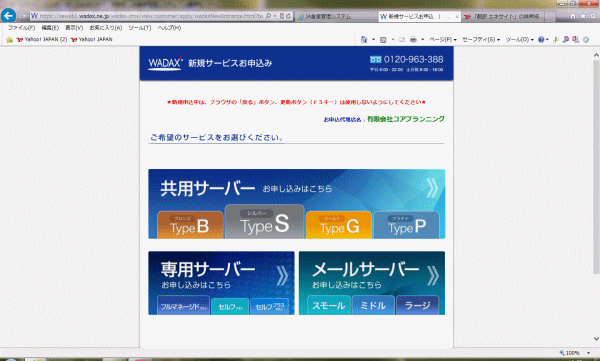
Task: Switch to the 倉庫管理システム tab
Action: [x=336, y=16]
